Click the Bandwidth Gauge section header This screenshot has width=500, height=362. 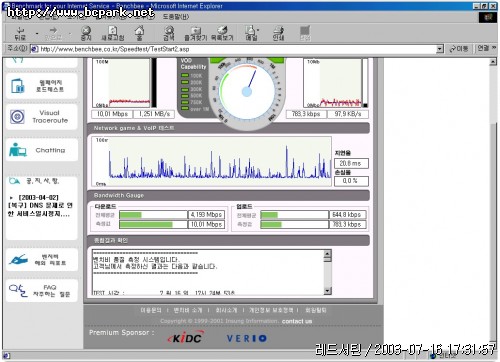click(228, 195)
